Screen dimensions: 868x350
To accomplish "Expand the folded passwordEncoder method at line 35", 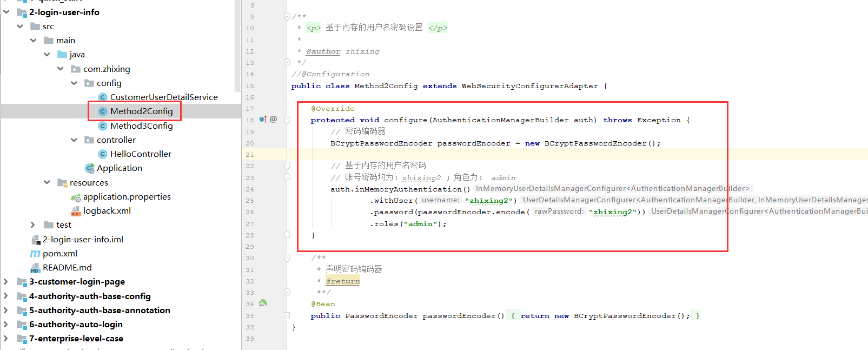I will pos(287,315).
